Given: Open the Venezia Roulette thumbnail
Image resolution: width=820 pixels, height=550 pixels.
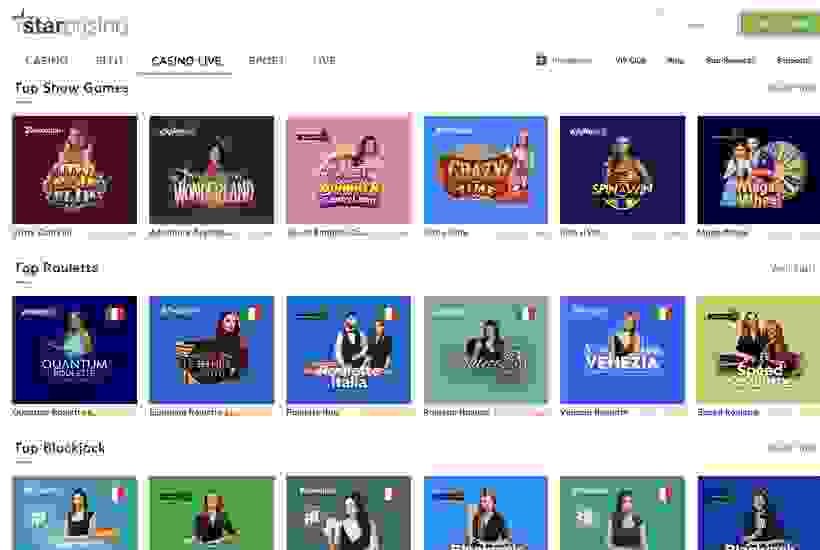Looking at the screenshot, I should pyautogui.click(x=622, y=350).
